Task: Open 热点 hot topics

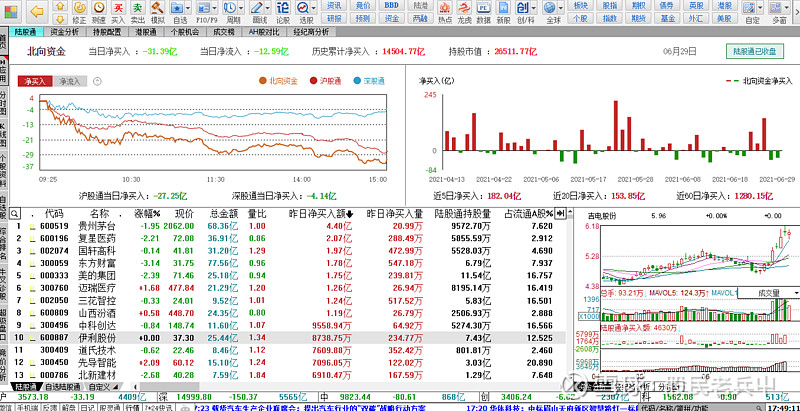Action: 445,12
